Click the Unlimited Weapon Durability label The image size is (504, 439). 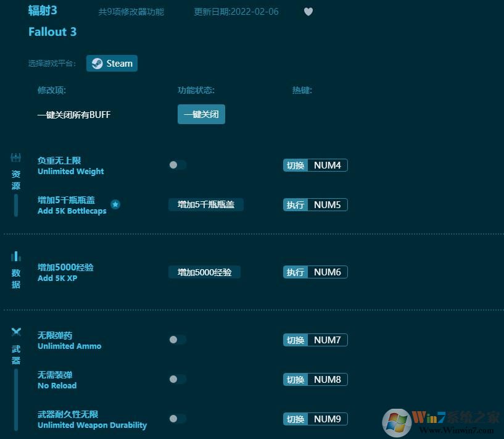coord(93,425)
